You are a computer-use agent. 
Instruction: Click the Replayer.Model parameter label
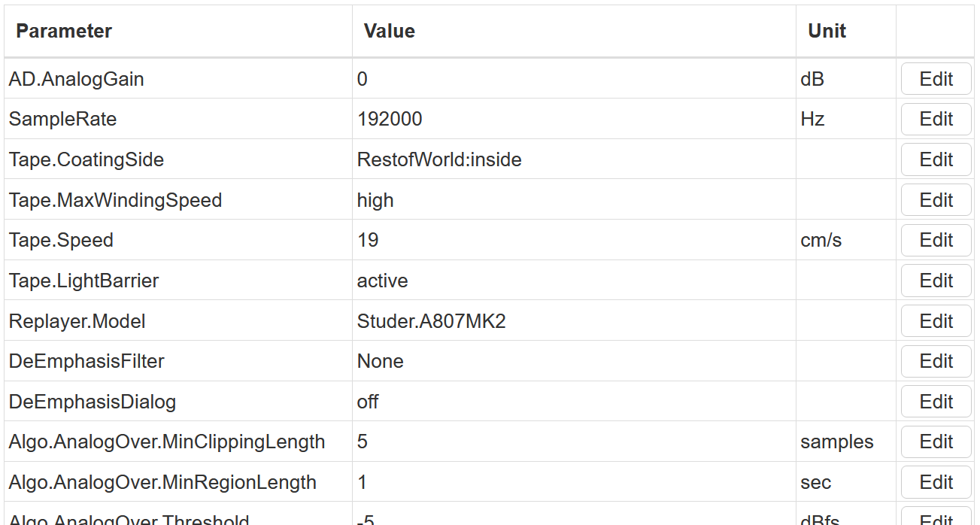[77, 321]
